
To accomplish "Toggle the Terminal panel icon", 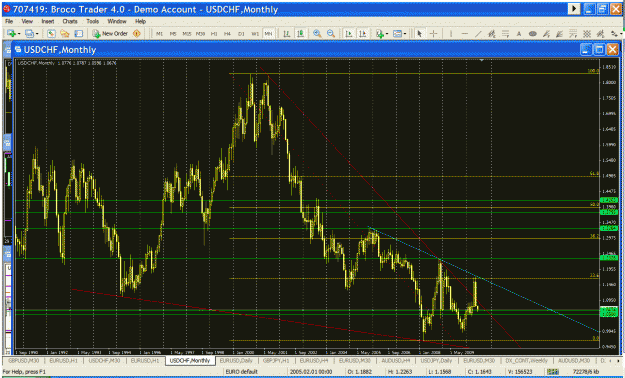I will coord(79,34).
